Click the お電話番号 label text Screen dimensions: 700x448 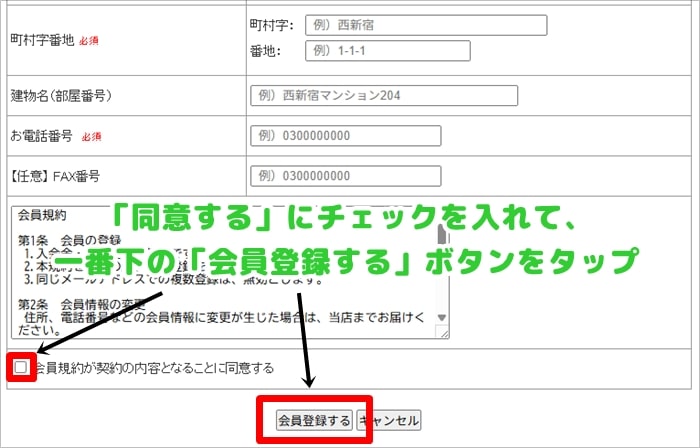41,136
